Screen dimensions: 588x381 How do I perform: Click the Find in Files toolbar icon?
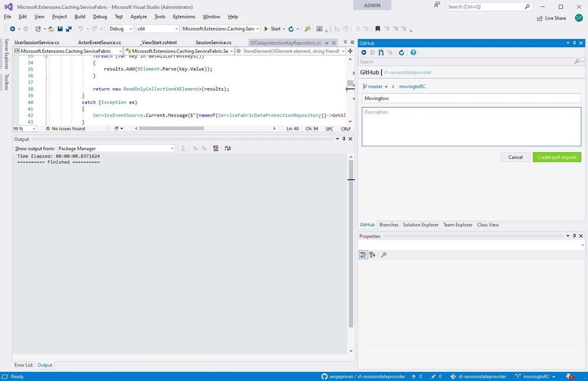pyautogui.click(x=307, y=29)
